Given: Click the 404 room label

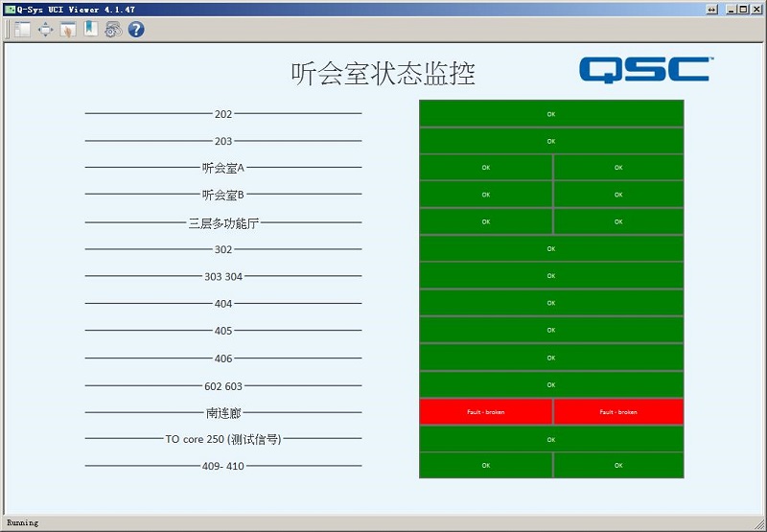Looking at the screenshot, I should pos(223,304).
